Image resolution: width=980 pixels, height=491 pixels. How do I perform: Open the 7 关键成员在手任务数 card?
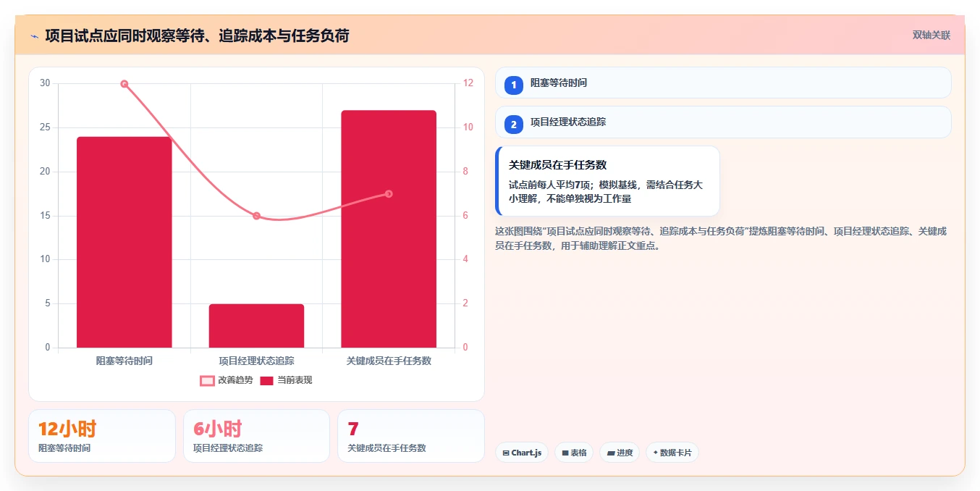(411, 436)
